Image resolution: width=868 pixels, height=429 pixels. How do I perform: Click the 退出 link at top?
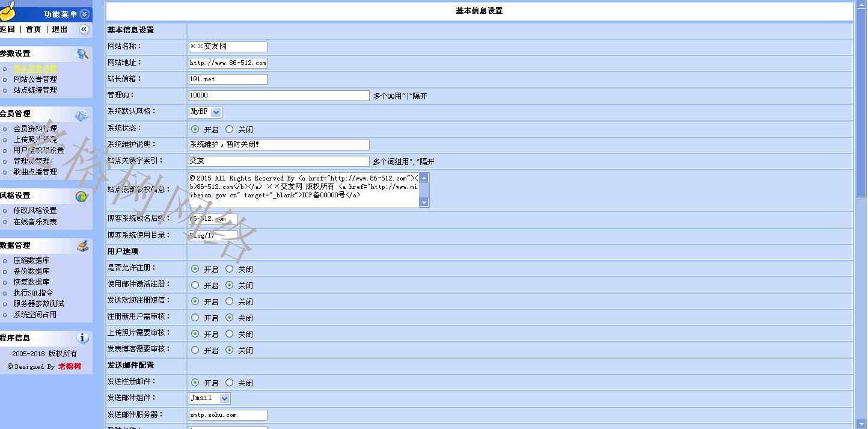[60, 29]
